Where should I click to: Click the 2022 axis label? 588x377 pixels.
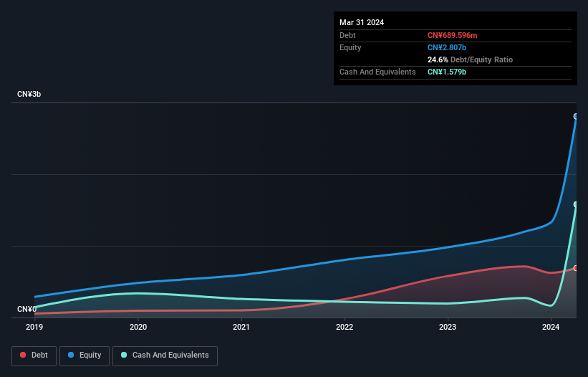(x=344, y=327)
